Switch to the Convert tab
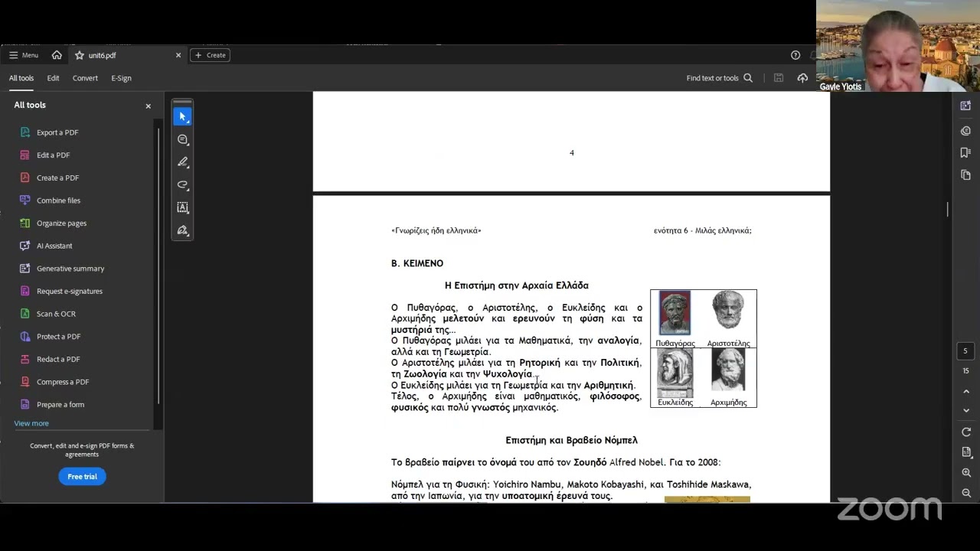Image resolution: width=980 pixels, height=551 pixels. click(x=85, y=78)
